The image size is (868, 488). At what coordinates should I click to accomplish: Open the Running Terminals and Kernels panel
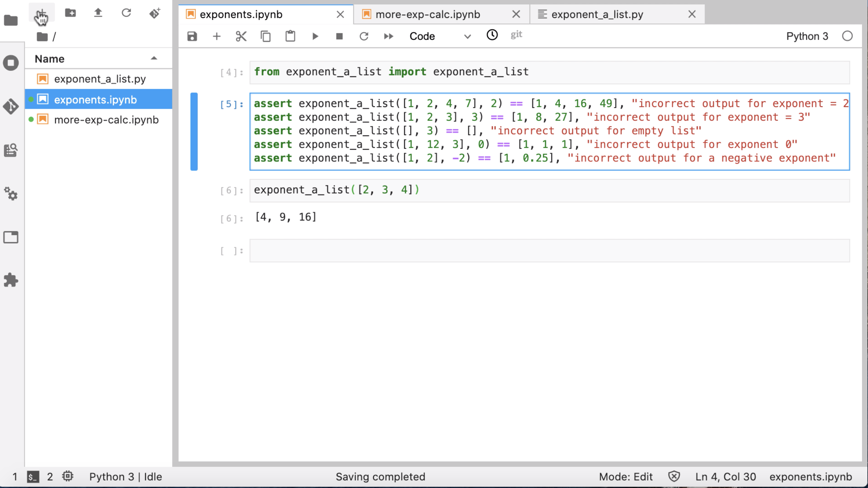coord(11,63)
